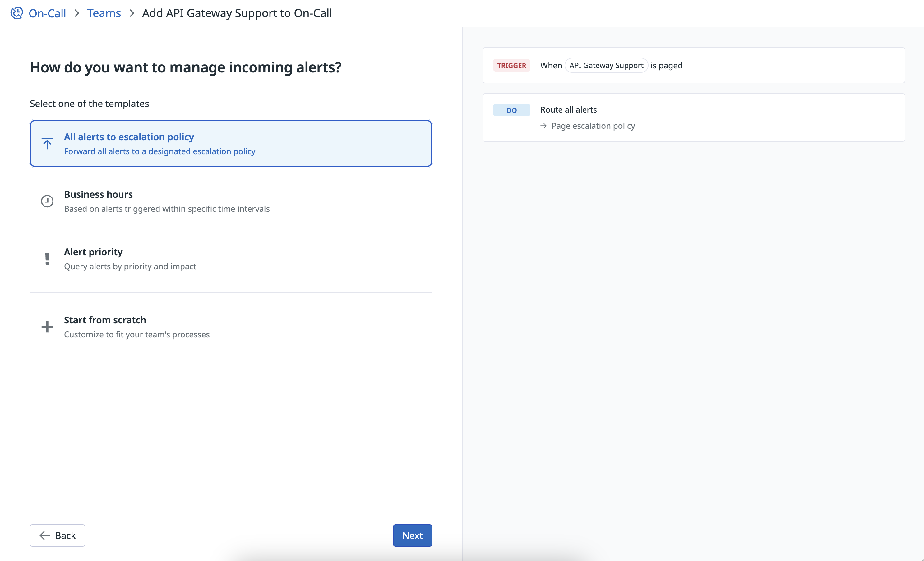Select All alerts to escalation policy template

point(231,144)
